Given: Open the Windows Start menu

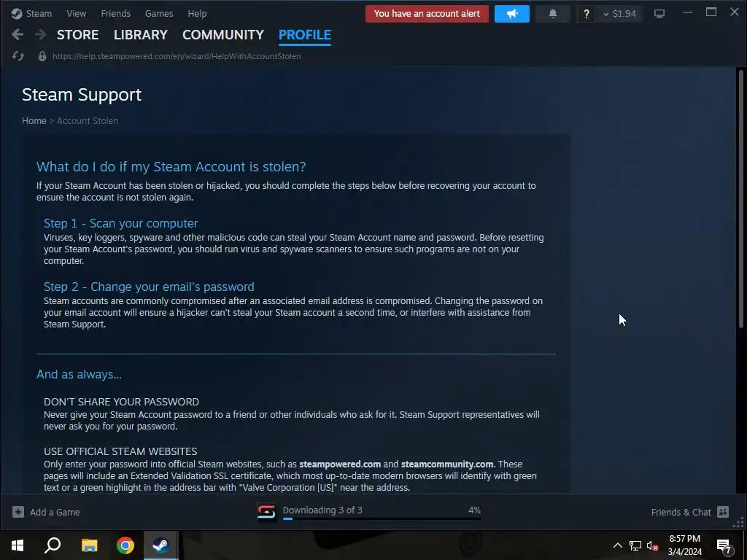Looking at the screenshot, I should 18,545.
